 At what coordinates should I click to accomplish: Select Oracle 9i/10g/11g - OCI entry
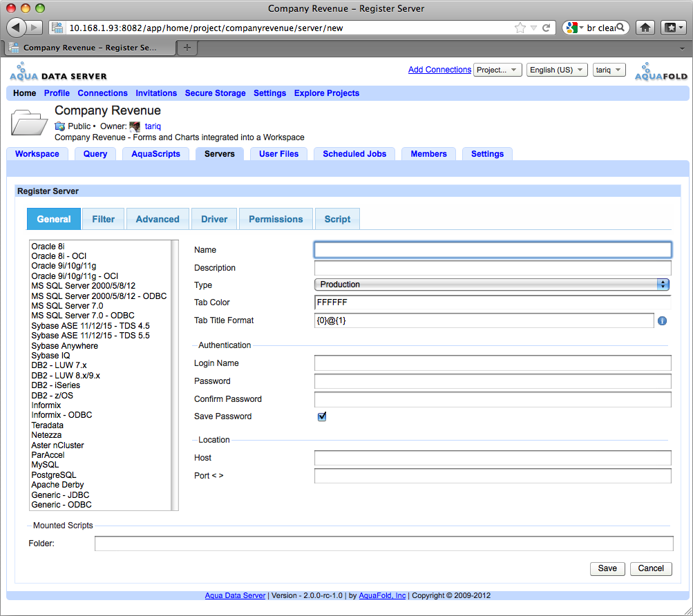click(x=75, y=276)
